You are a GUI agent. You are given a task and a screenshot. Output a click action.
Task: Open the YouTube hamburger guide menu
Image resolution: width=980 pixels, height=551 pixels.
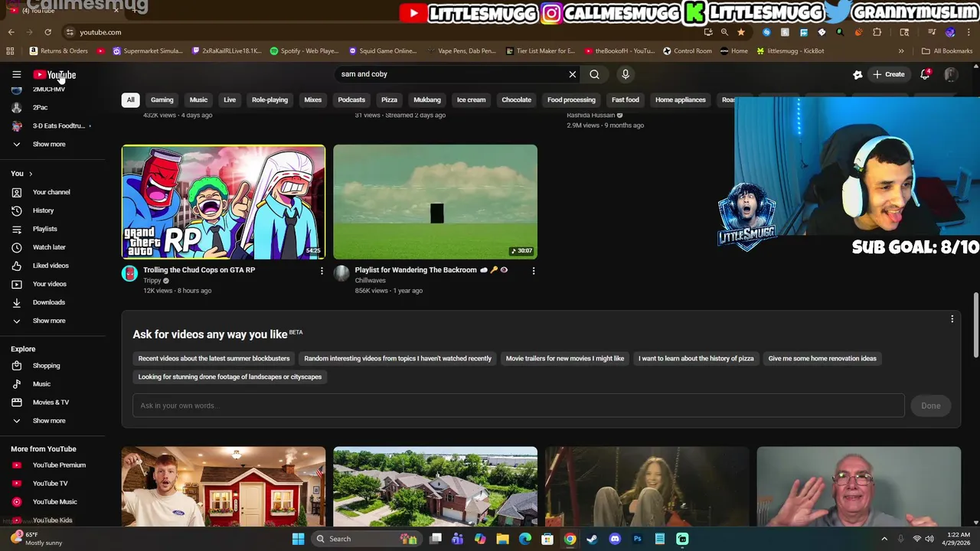(x=16, y=74)
